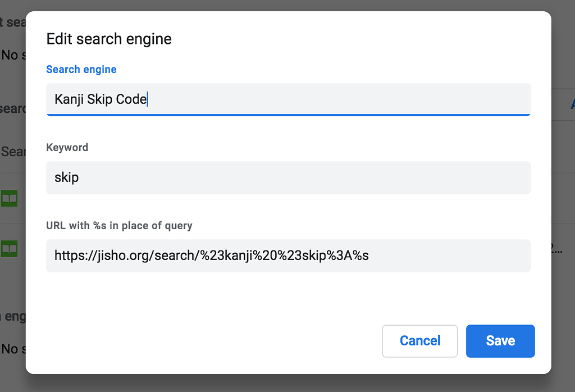Click into the Keyword field

pyautogui.click(x=287, y=177)
